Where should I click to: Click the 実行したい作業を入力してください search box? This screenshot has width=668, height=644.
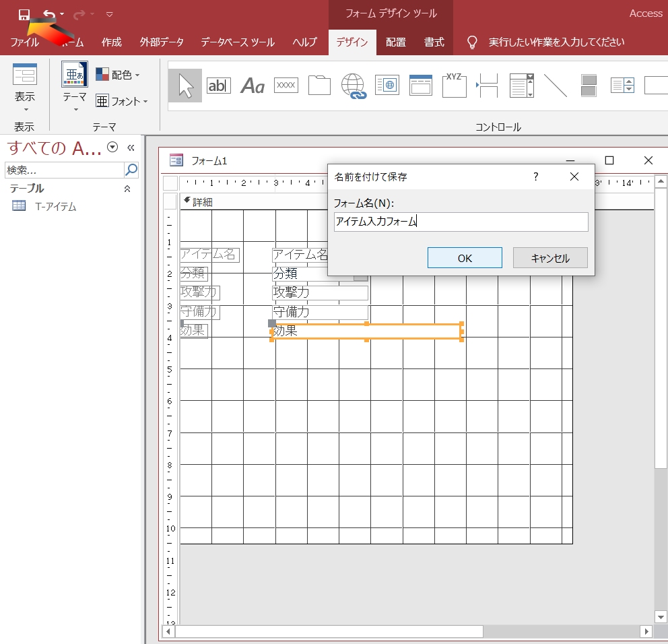tap(556, 42)
